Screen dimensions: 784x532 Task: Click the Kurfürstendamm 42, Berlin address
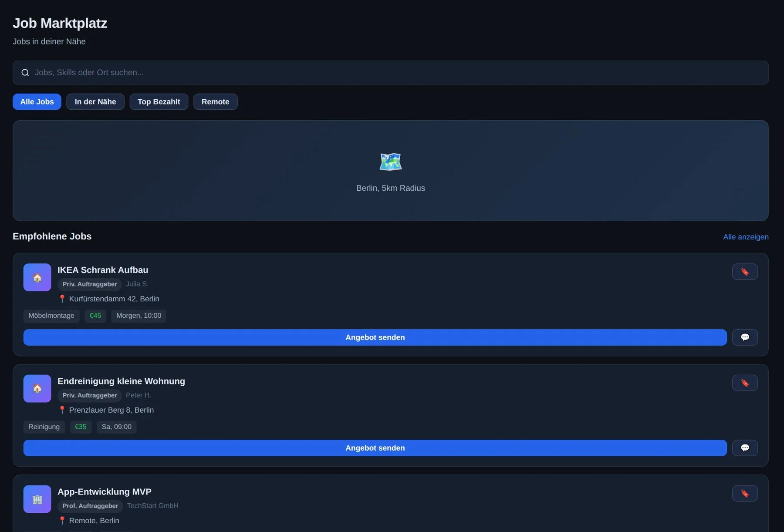pos(114,299)
